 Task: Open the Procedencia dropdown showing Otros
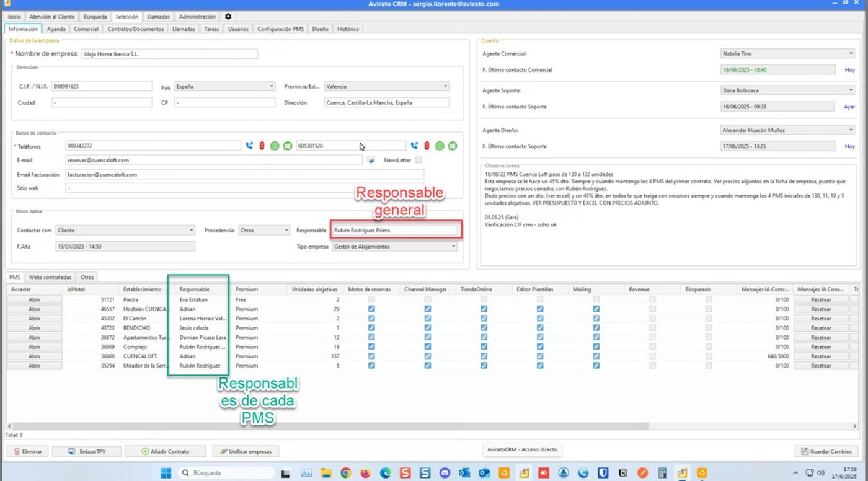pyautogui.click(x=265, y=230)
